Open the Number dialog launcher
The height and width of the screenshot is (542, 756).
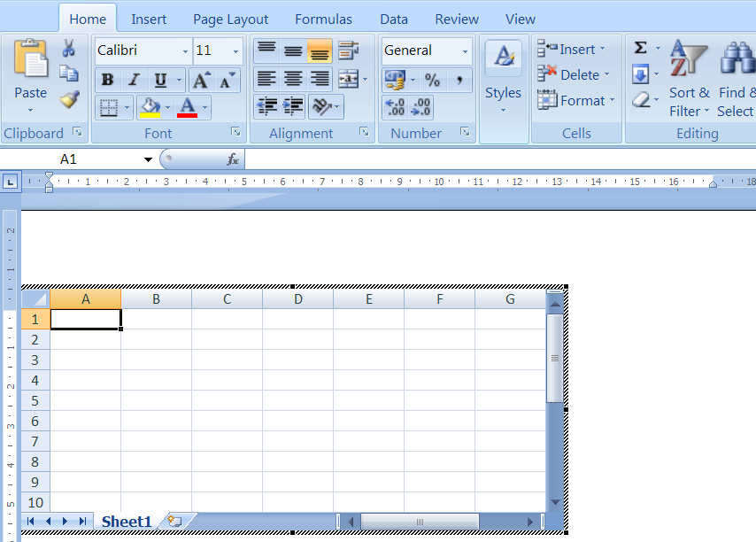[465, 132]
